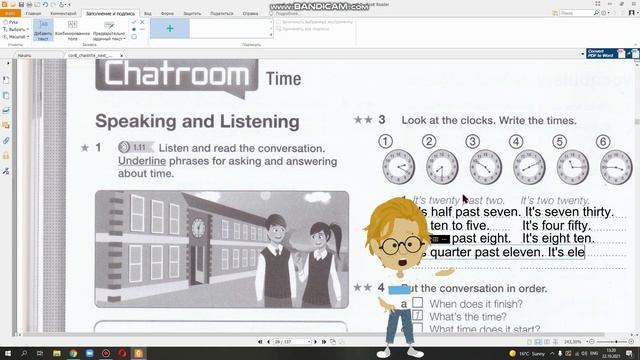
Task: Open the Attachments paperclip panel
Action: coord(6,141)
